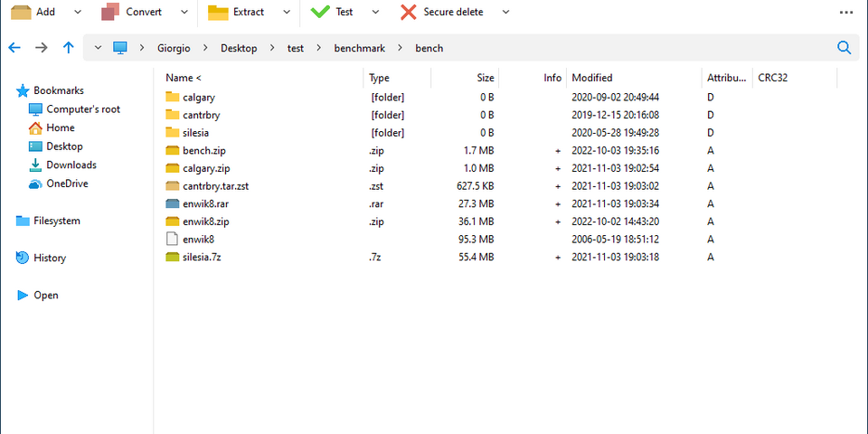Click the Filesystem folder icon in sidebar
Viewport: 868px width, 434px height.
click(x=23, y=221)
